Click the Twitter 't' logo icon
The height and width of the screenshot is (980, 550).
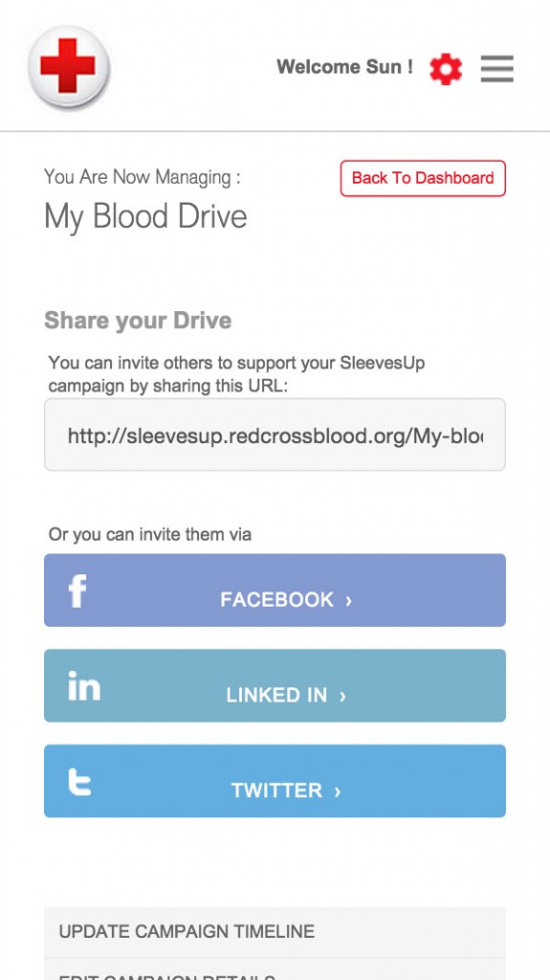(x=79, y=781)
